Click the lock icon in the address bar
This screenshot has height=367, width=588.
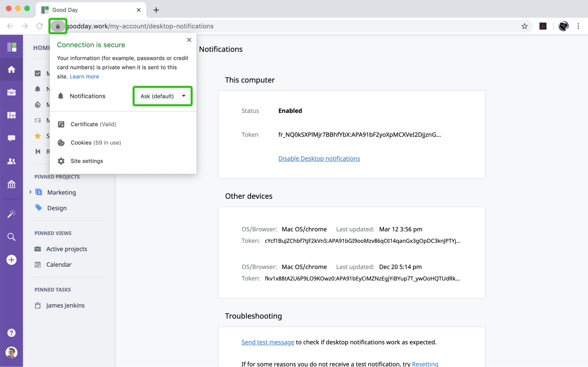pos(58,26)
